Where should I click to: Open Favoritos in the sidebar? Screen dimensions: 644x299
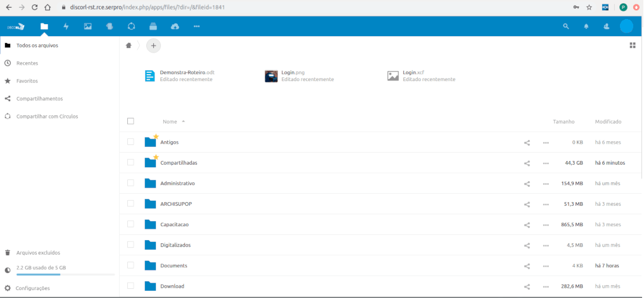pyautogui.click(x=27, y=81)
